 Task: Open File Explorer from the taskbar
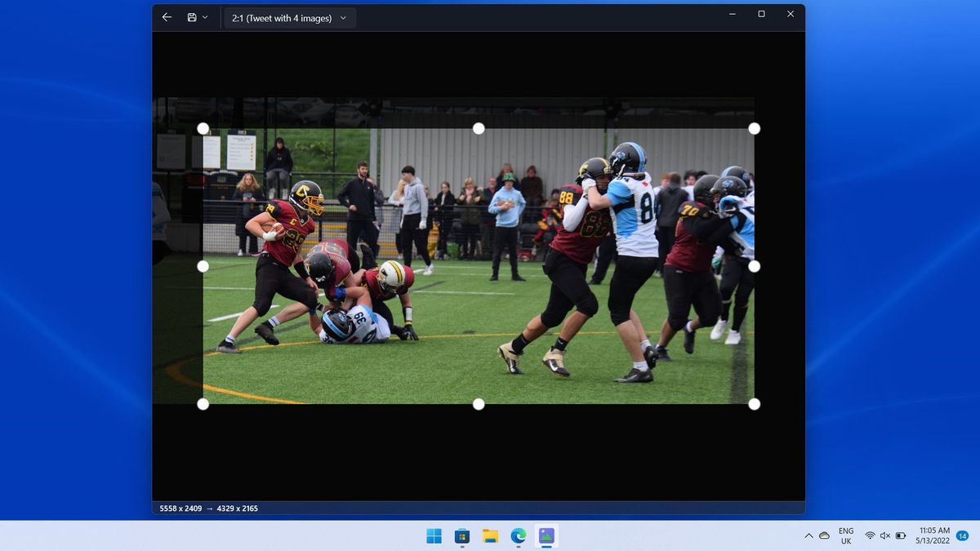click(x=490, y=536)
